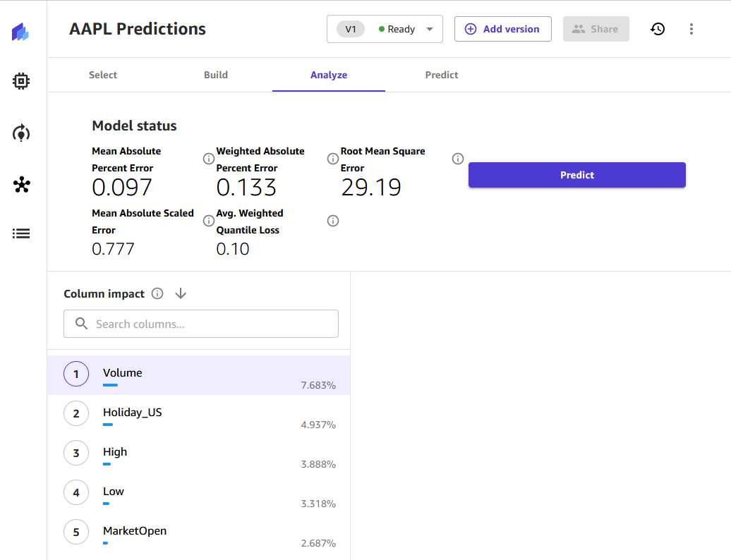Viewport: 731px width, 560px height.
Task: Click the 2.687% impact value
Action: point(318,543)
